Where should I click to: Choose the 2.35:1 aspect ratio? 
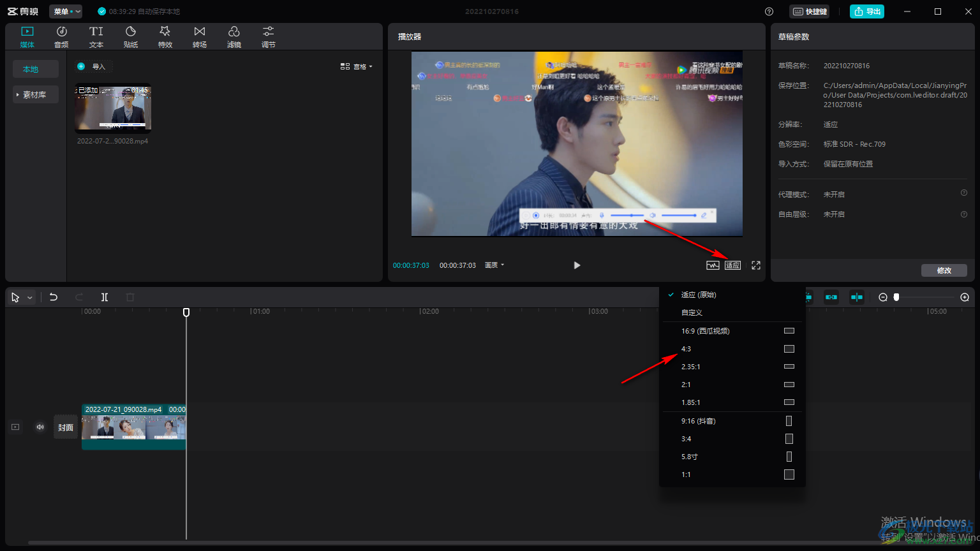pos(732,367)
